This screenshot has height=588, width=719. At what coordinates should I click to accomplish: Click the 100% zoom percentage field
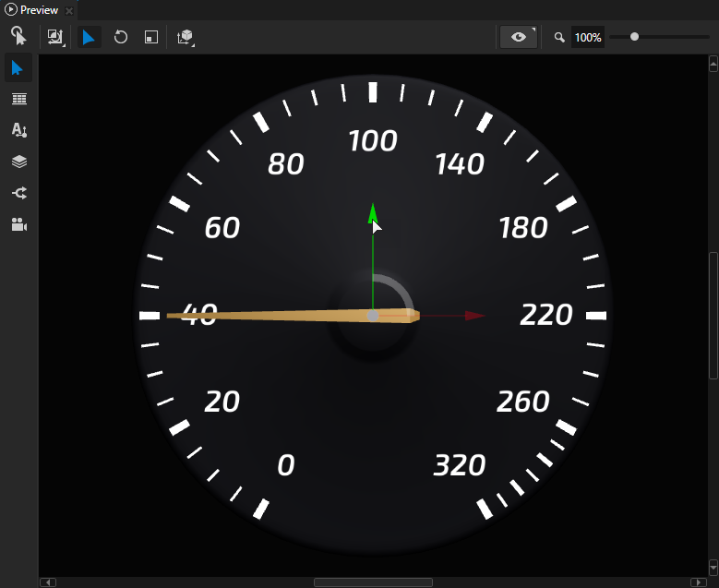coord(588,38)
